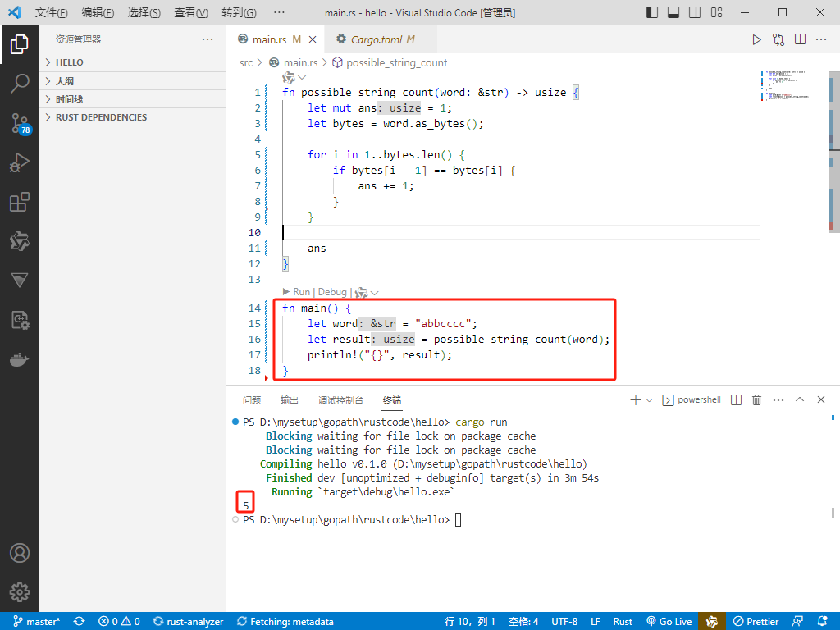Open the 查看(V) menu
This screenshot has width=840, height=630.
pyautogui.click(x=190, y=12)
